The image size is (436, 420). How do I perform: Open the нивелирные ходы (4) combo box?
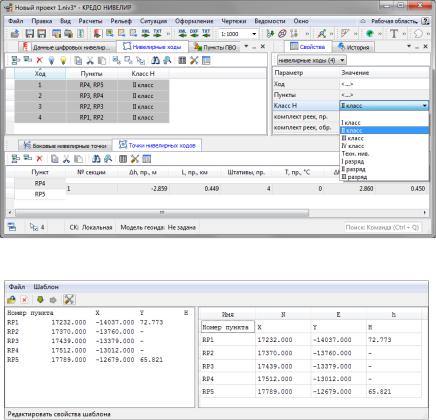tap(312, 60)
